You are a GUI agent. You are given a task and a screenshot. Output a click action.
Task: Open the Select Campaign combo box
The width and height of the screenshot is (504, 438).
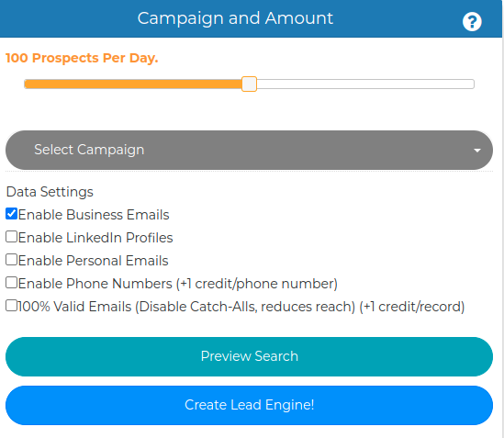249,150
